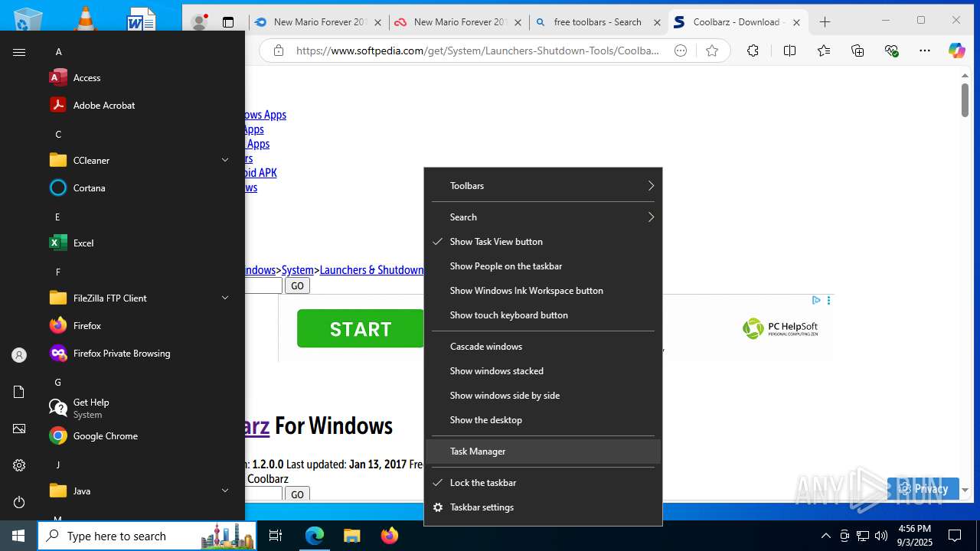Show hidden system tray icons
The height and width of the screenshot is (551, 980).
pos(825,536)
